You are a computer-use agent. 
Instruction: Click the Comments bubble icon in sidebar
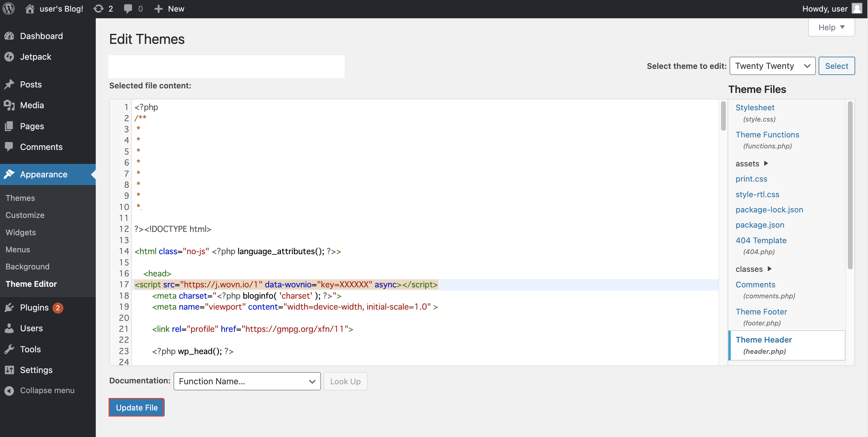[x=9, y=147]
